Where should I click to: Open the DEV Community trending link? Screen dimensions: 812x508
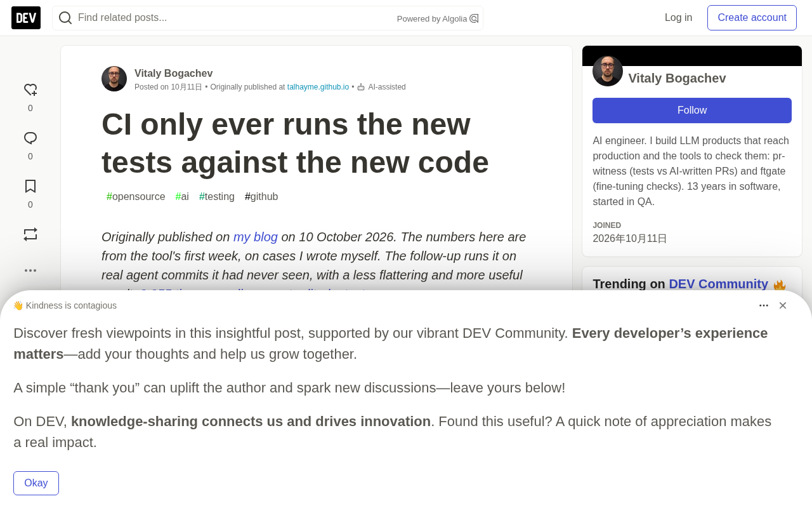718,284
